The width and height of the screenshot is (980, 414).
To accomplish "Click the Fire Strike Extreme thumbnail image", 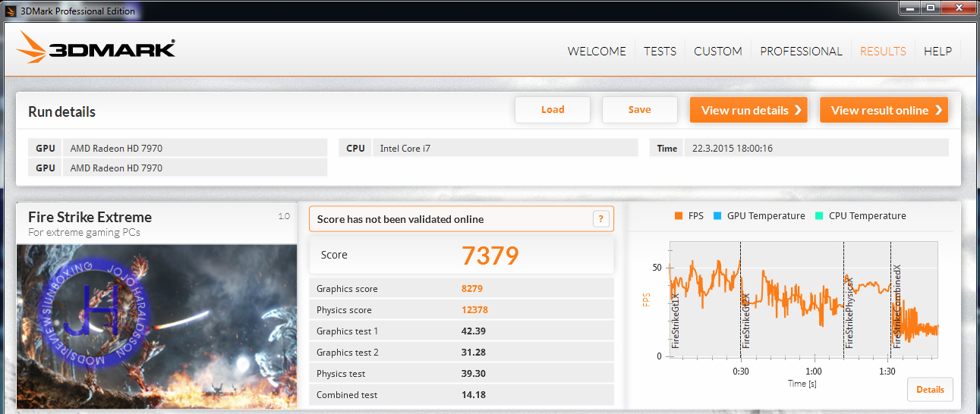I will (157, 326).
